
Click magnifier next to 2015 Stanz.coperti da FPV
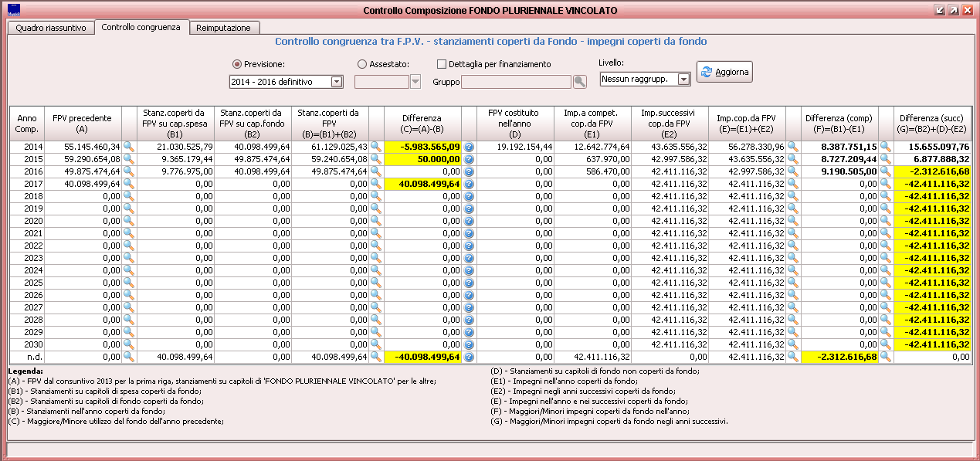point(376,158)
